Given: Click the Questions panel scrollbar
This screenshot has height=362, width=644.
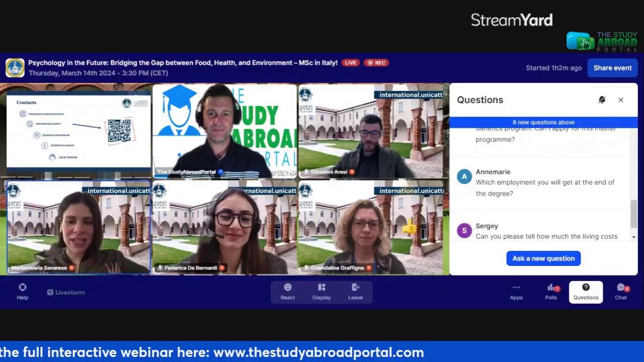Looking at the screenshot, I should 633,214.
